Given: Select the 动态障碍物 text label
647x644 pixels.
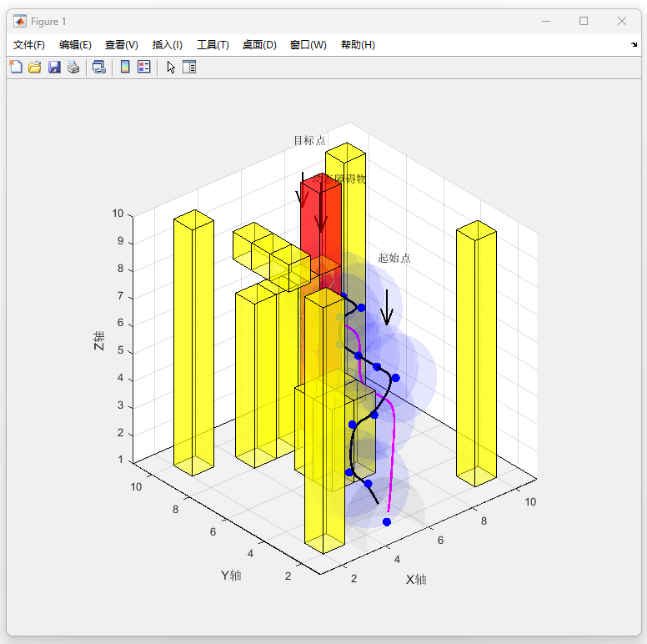Looking at the screenshot, I should pos(339,179).
